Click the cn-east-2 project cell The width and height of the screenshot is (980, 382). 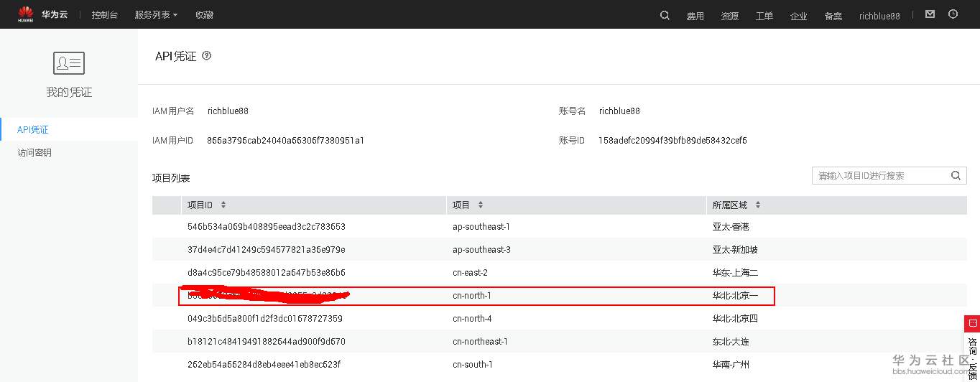click(x=470, y=273)
